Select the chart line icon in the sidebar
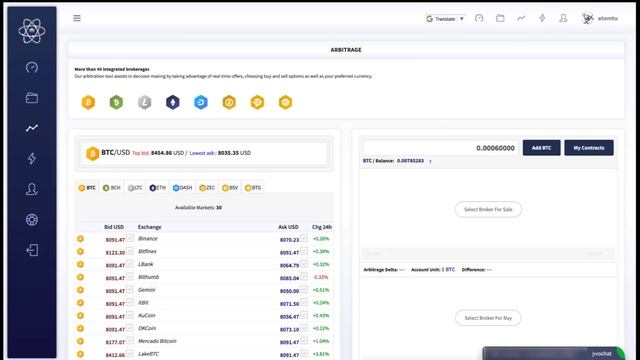640x360 pixels. (32, 128)
